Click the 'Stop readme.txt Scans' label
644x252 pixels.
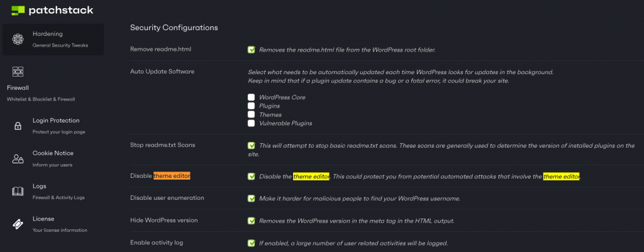point(163,145)
